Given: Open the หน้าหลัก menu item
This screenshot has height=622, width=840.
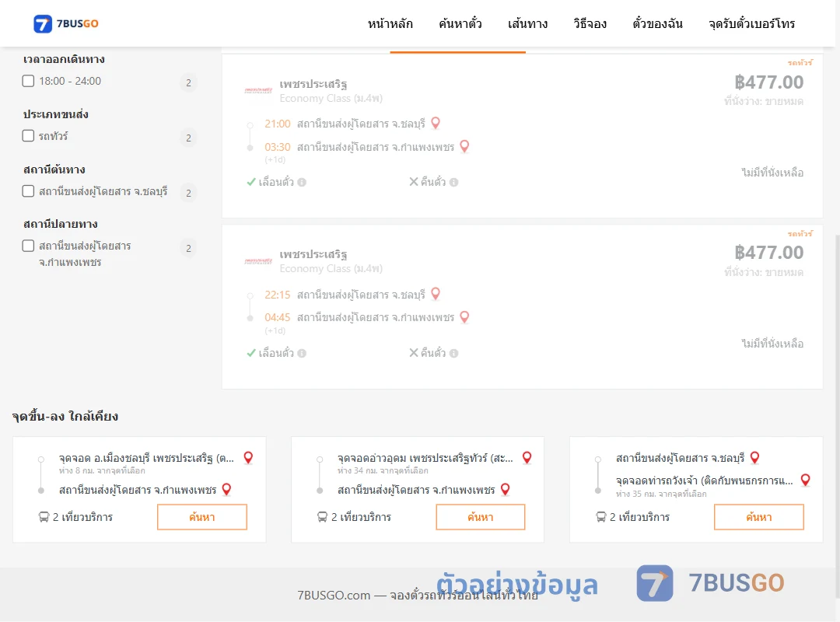Looking at the screenshot, I should (x=390, y=23).
